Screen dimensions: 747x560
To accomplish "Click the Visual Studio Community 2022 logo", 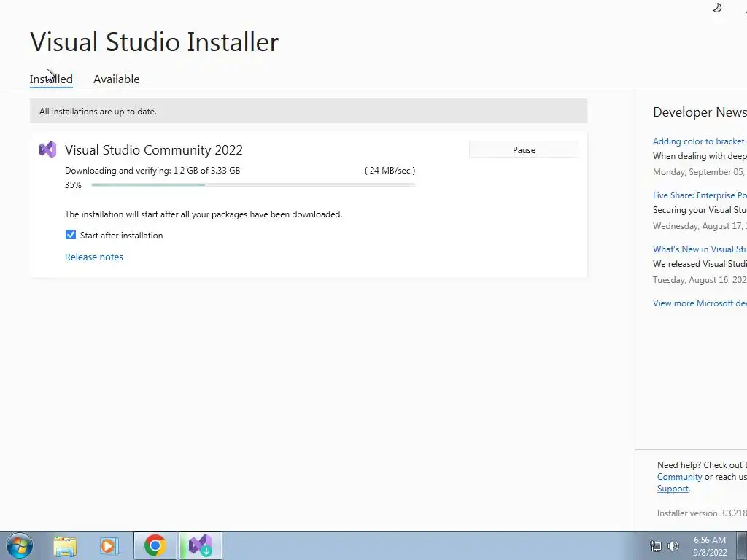I will point(47,149).
